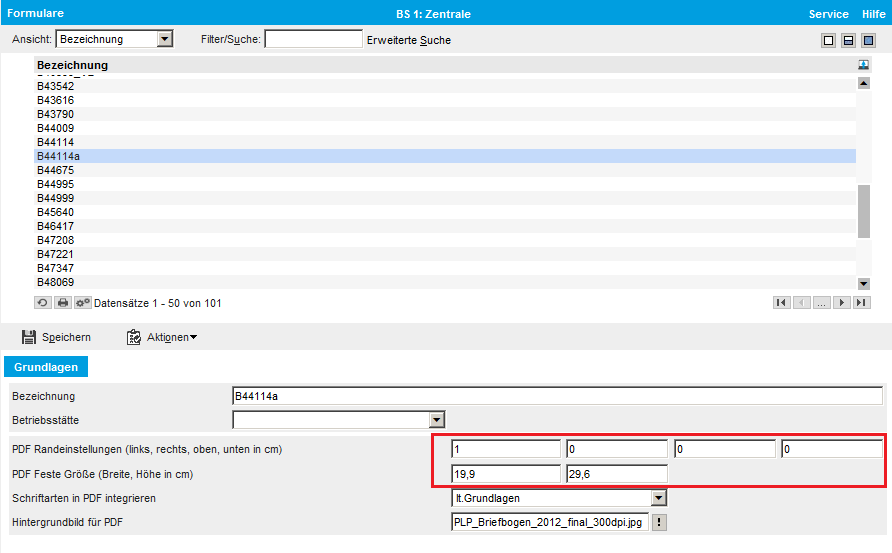Select the B44675 list entry

[55, 170]
